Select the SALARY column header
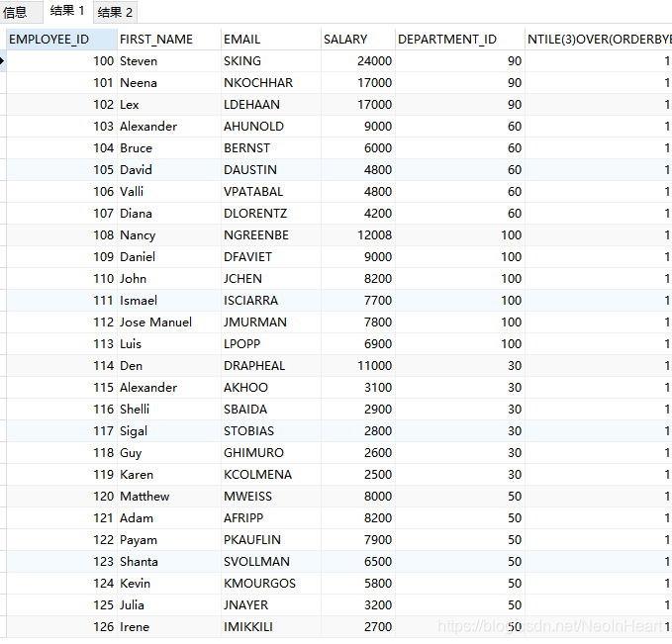 point(357,40)
